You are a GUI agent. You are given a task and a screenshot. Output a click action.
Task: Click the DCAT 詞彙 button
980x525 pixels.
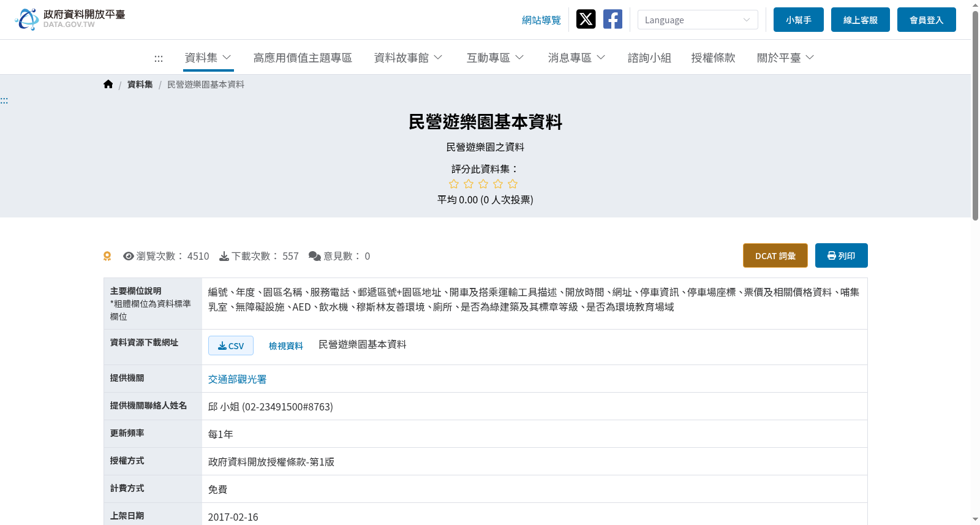775,255
